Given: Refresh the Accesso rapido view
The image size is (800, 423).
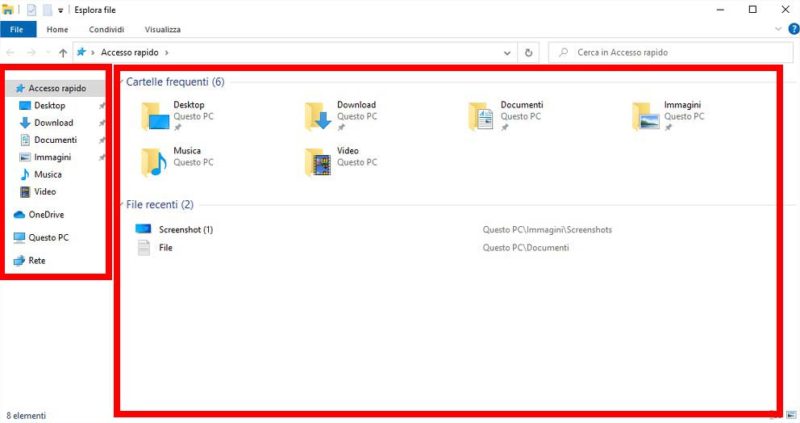Looking at the screenshot, I should click(529, 53).
